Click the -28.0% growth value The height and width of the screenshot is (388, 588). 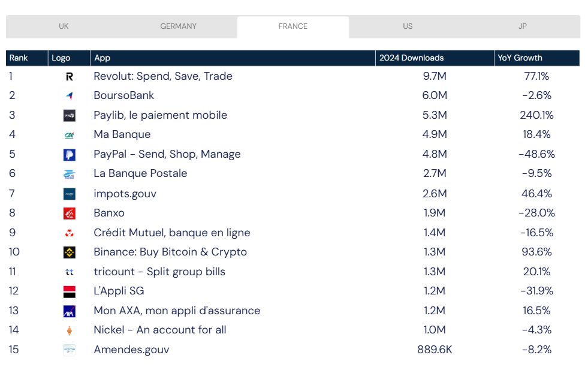click(x=536, y=213)
